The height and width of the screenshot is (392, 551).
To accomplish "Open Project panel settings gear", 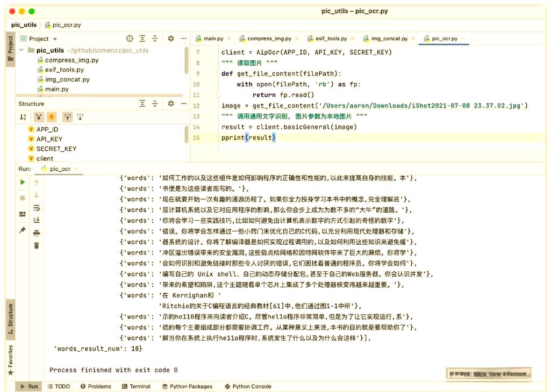I will (171, 39).
